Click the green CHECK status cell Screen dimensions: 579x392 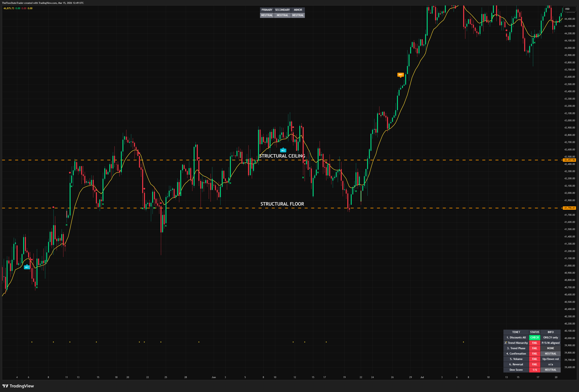coord(535,338)
